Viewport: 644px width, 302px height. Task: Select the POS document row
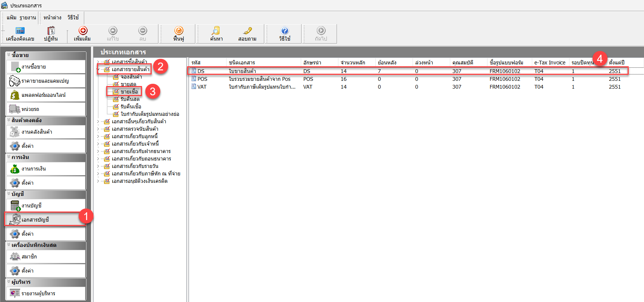coord(202,79)
